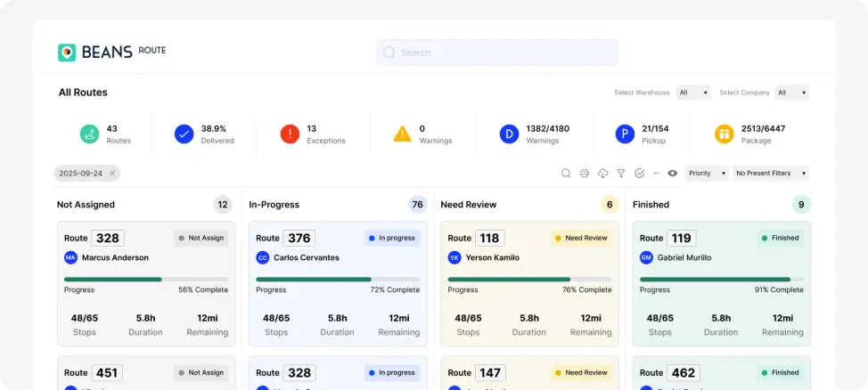Image resolution: width=868 pixels, height=390 pixels.
Task: Toggle the eye visibility icon
Action: click(672, 174)
